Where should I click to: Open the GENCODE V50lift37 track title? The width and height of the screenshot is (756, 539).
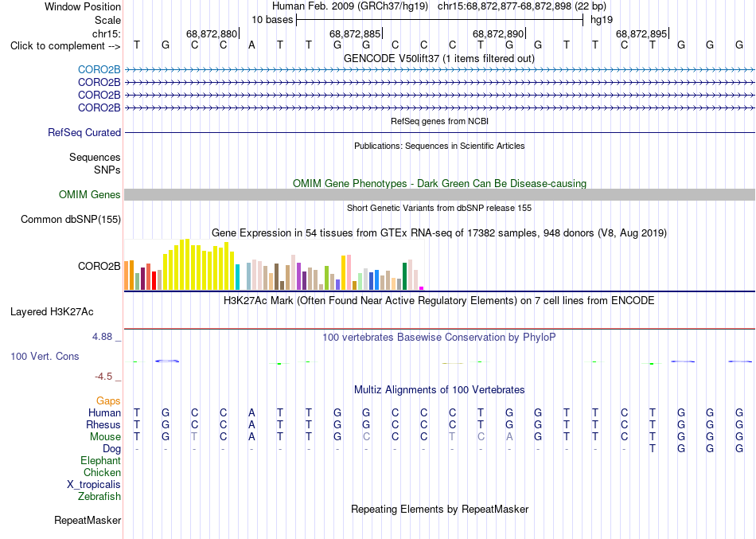tap(439, 58)
